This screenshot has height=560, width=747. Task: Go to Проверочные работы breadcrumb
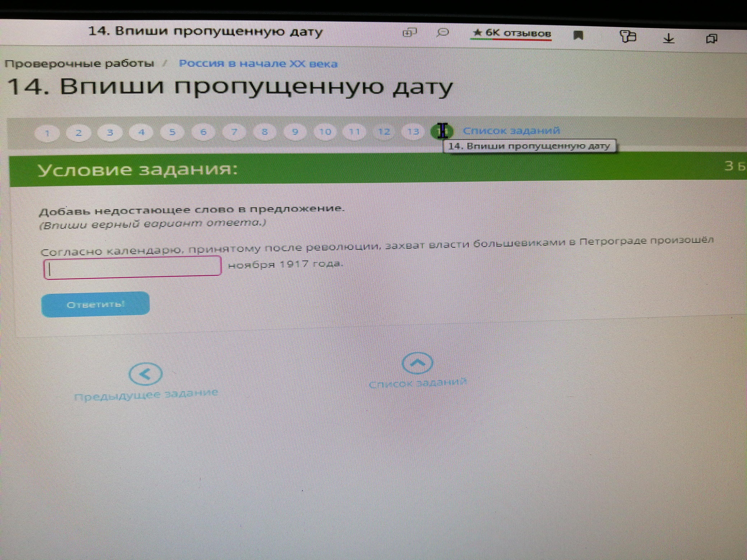(79, 64)
